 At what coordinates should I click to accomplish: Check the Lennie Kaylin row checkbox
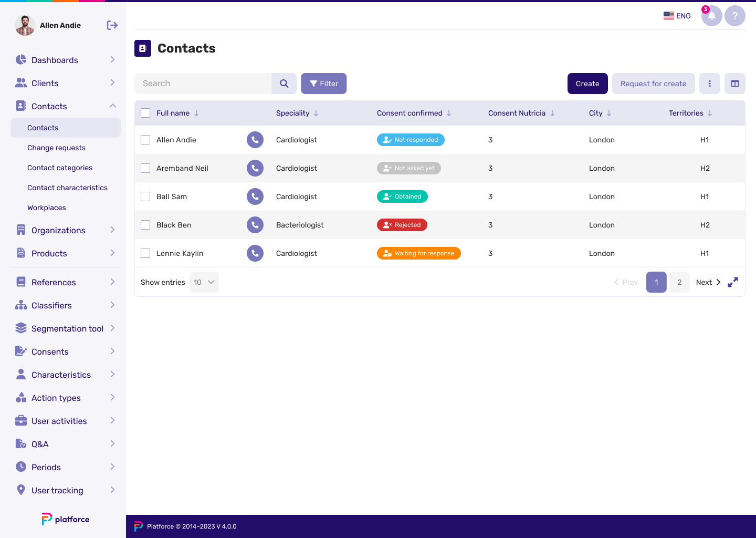click(x=145, y=253)
